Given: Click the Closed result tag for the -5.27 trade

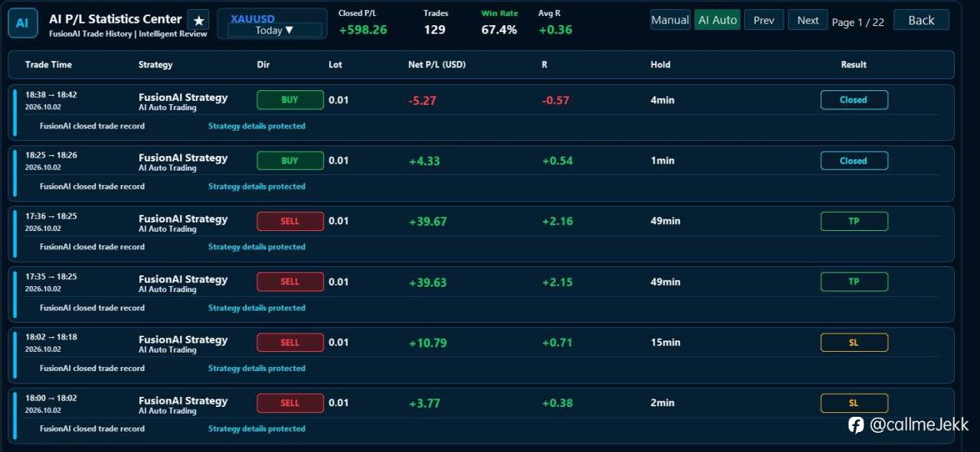Looking at the screenshot, I should coord(854,100).
